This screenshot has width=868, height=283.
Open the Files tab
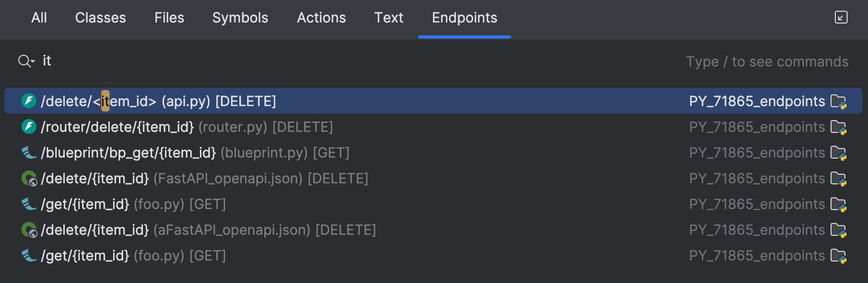coord(169,18)
